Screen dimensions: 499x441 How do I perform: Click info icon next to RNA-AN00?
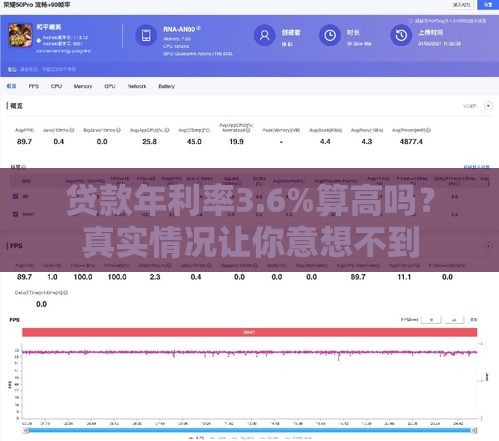pos(199,28)
